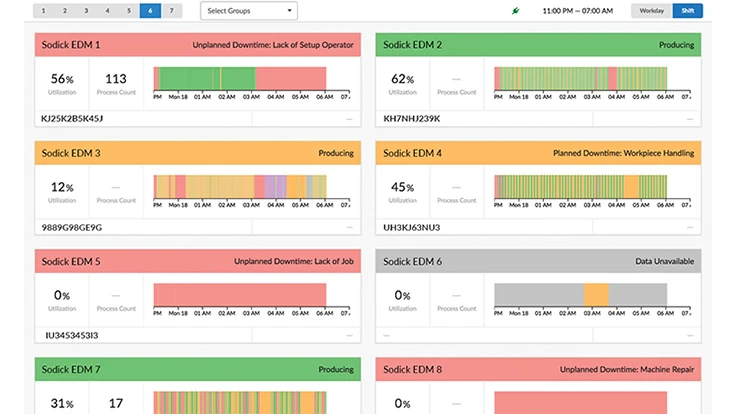Select page tab 5

point(130,11)
